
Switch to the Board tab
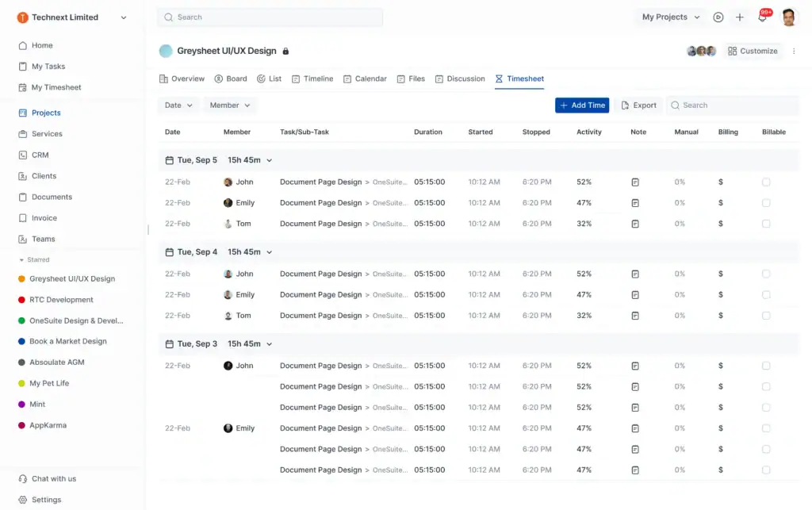point(231,79)
